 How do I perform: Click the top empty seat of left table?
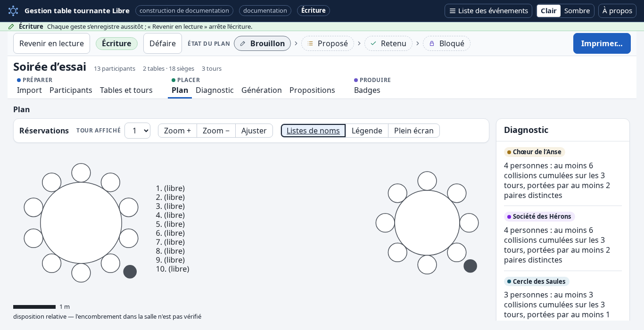81,173
